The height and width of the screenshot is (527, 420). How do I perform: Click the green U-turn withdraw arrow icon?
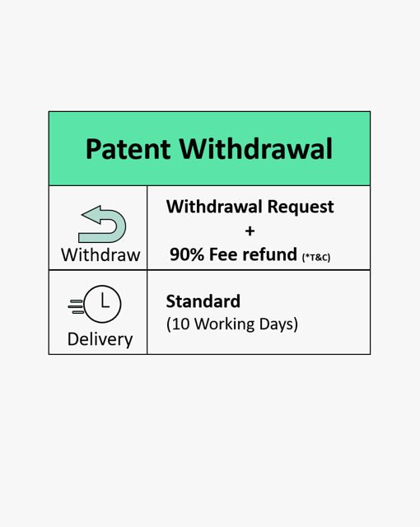click(102, 224)
